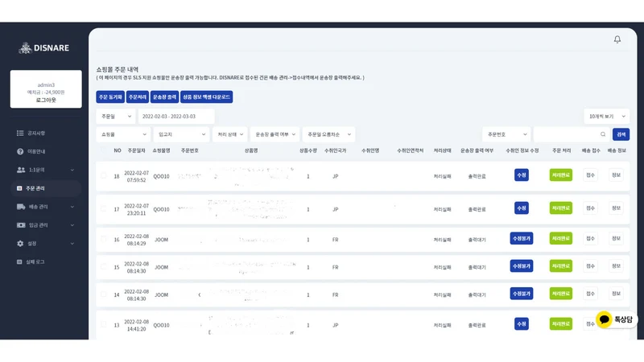This screenshot has height=362, width=644.
Task: Click 수정 for order NO 18
Action: pos(521,175)
